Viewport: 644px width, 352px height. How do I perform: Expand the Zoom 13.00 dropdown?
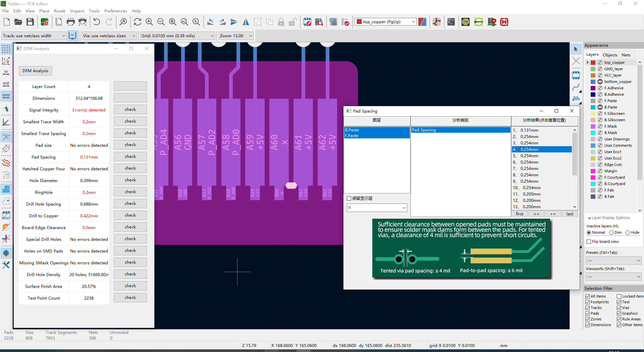tap(250, 36)
